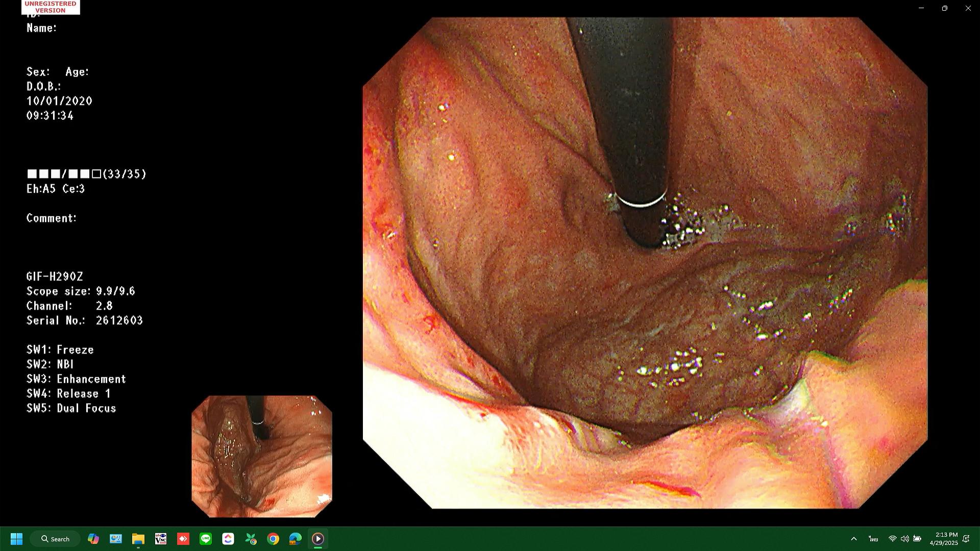Click the "Comment:" label
The image size is (980, 551).
pos(52,218)
